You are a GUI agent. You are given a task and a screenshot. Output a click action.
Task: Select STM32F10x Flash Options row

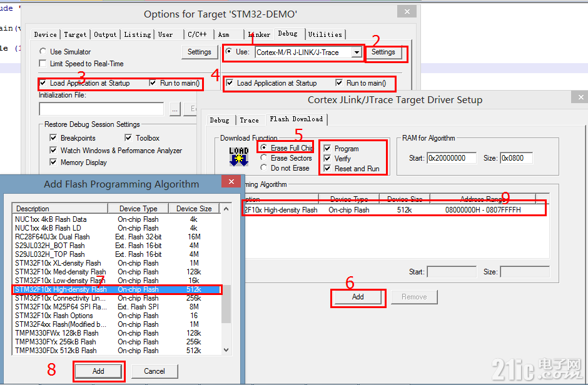pos(116,316)
